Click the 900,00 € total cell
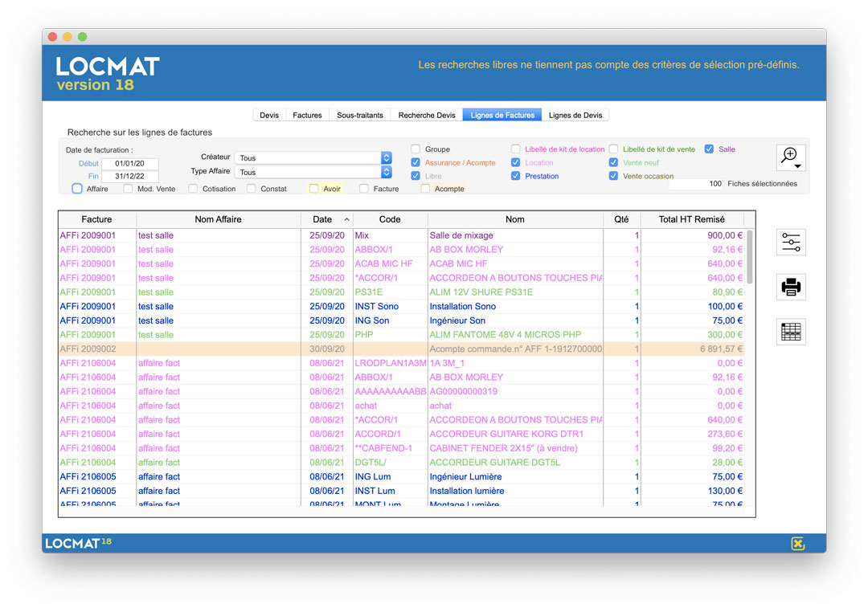The height and width of the screenshot is (608, 868). click(x=693, y=235)
